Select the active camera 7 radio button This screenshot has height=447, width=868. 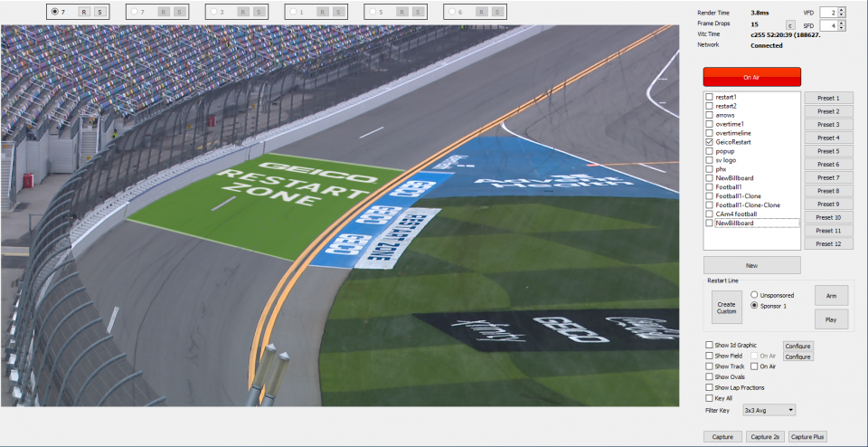(54, 12)
